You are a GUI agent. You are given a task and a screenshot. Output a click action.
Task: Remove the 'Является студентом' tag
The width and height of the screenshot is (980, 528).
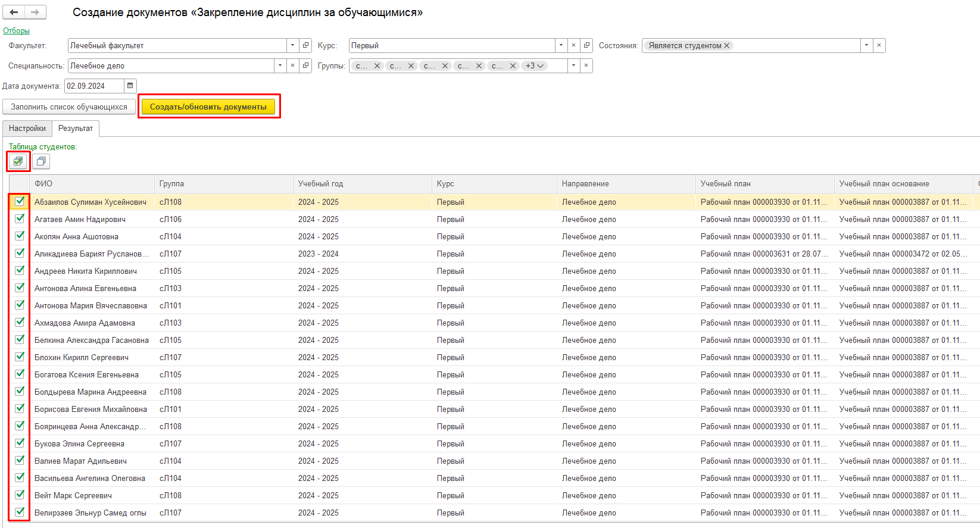(726, 46)
